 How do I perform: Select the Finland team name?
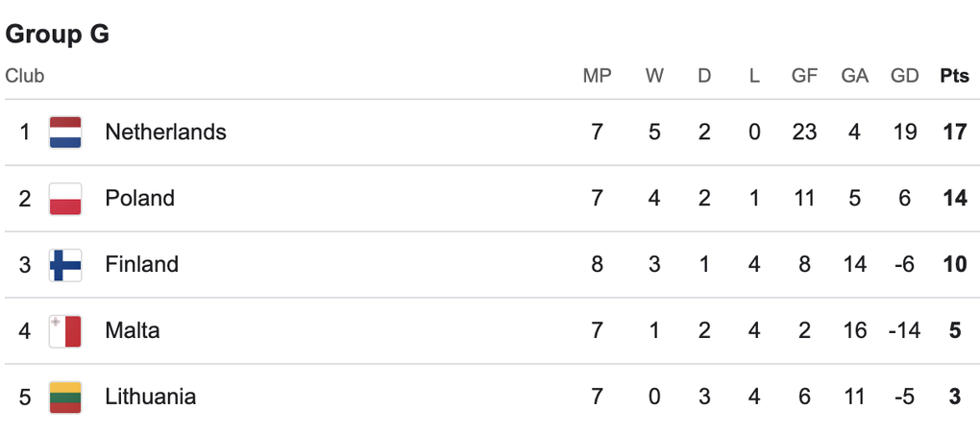tap(141, 264)
